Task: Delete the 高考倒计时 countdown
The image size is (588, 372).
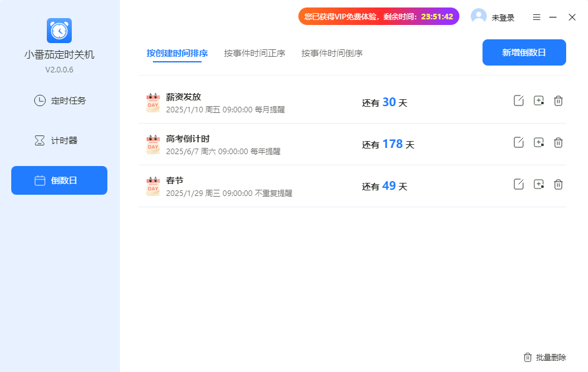Action: [x=559, y=142]
